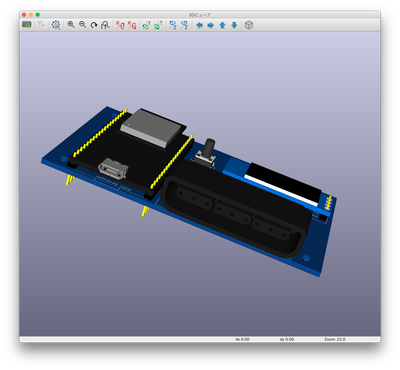Rotate Z clockwise using first blue icon
This screenshot has height=370, width=400.
click(173, 25)
